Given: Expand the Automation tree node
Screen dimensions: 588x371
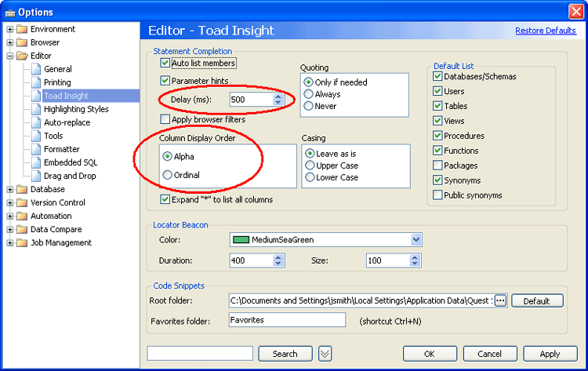Looking at the screenshot, I should pyautogui.click(x=10, y=216).
